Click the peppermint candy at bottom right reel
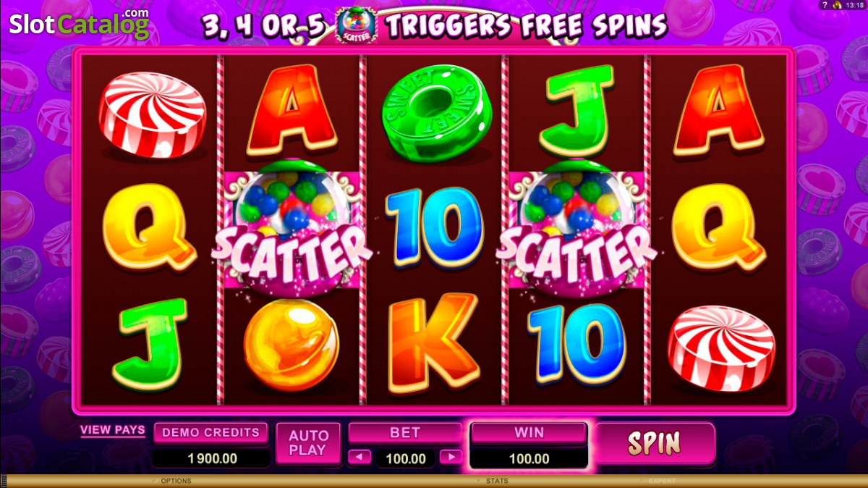This screenshot has width=868, height=488. click(720, 348)
